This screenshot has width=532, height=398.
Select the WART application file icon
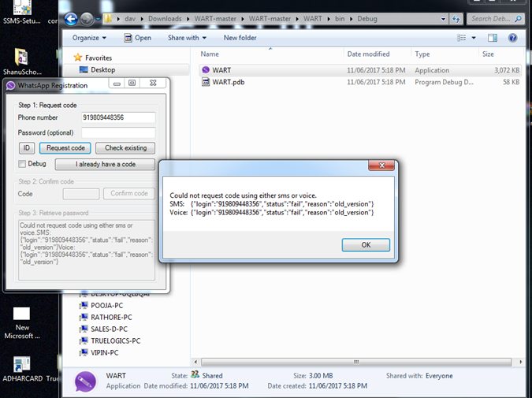[x=206, y=70]
